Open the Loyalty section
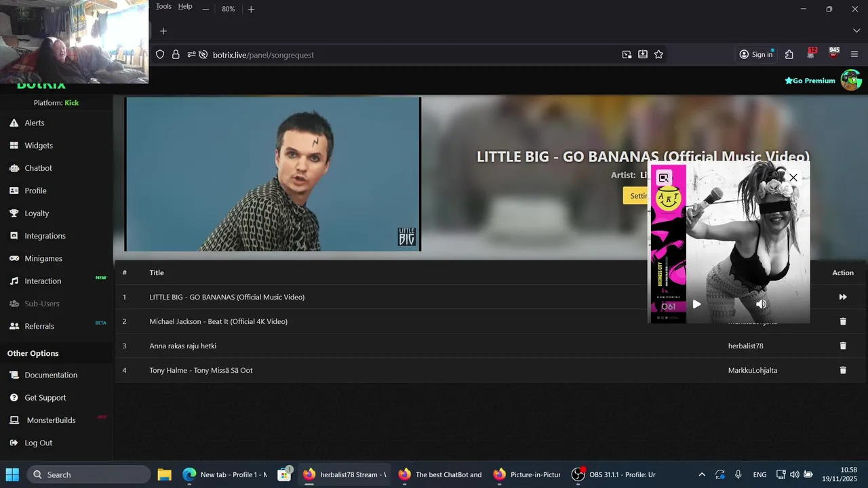This screenshot has height=488, width=868. point(37,213)
